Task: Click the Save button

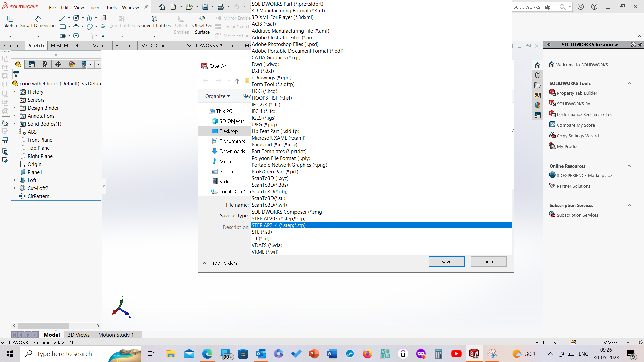Action: (x=446, y=261)
